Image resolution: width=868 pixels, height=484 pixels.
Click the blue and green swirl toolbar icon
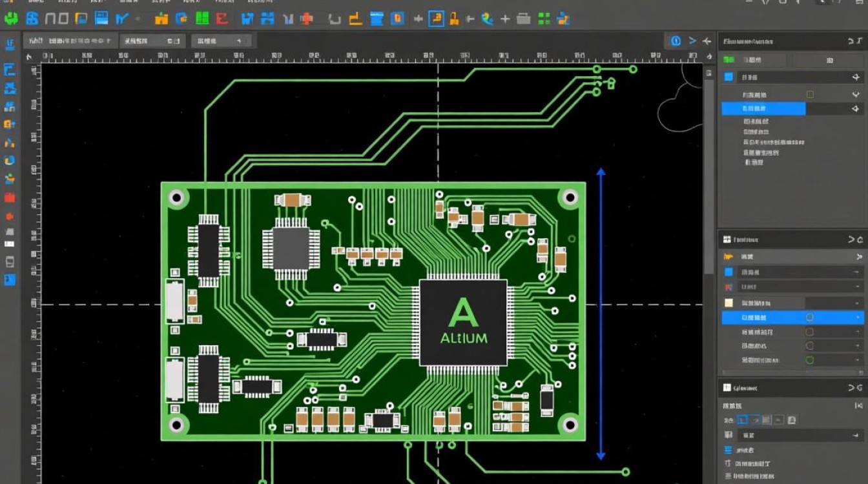click(487, 19)
